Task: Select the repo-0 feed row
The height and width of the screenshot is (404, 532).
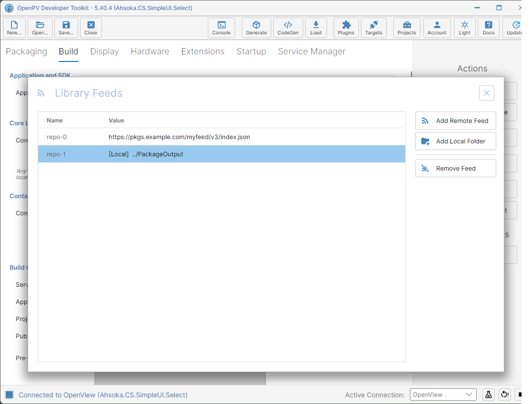Action: pyautogui.click(x=222, y=137)
